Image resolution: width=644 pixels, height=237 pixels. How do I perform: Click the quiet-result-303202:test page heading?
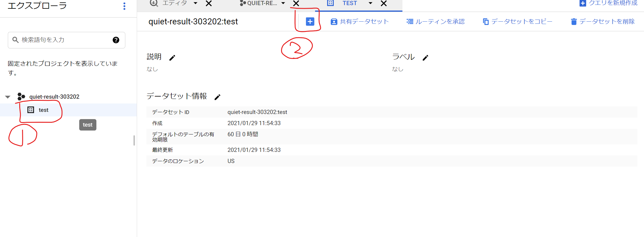tap(193, 22)
